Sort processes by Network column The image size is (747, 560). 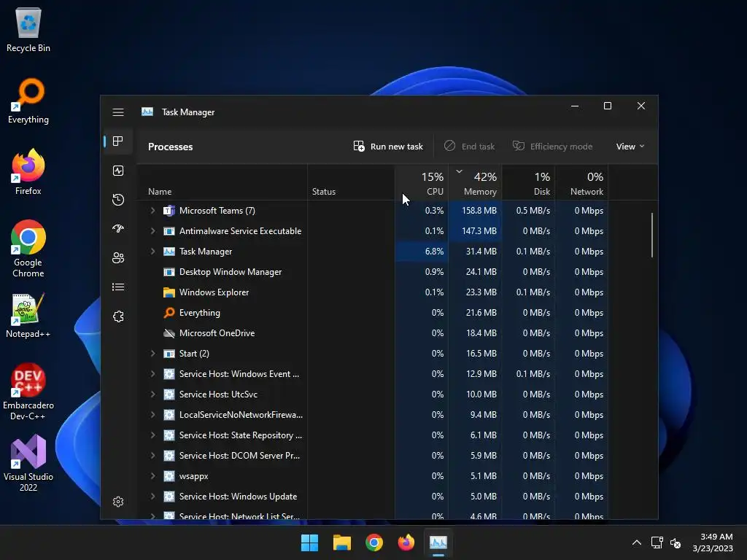click(x=581, y=182)
